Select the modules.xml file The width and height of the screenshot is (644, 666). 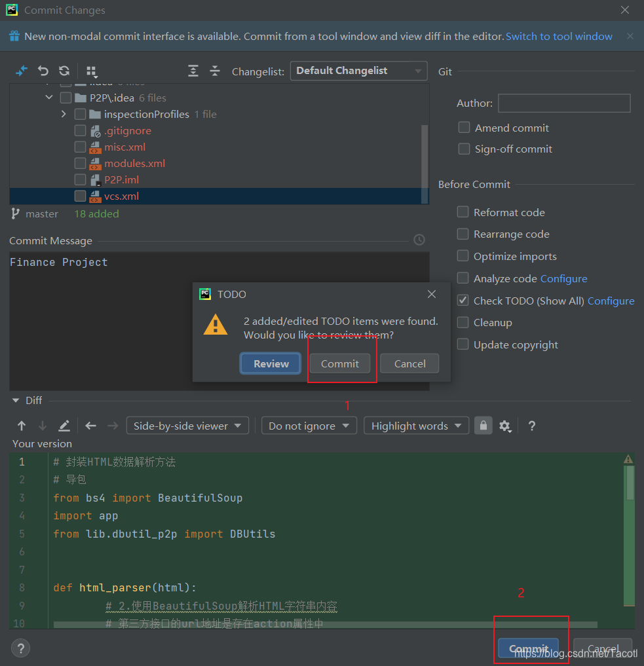pyautogui.click(x=135, y=164)
